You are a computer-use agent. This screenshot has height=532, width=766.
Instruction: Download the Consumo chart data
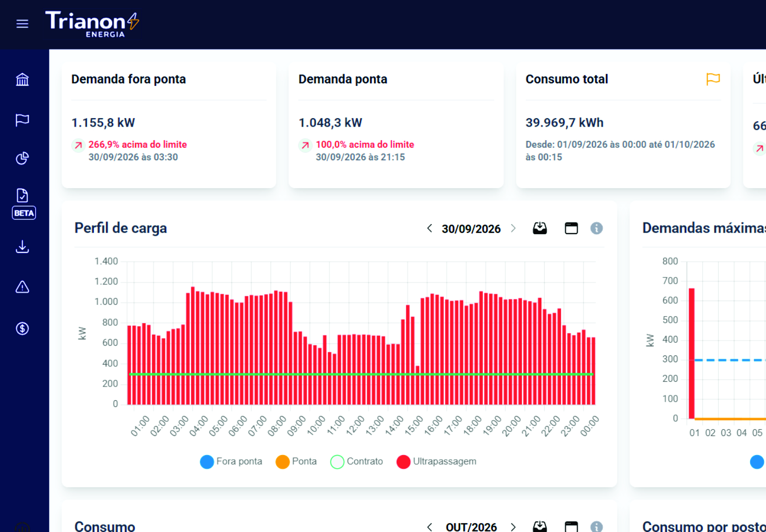pos(540,527)
